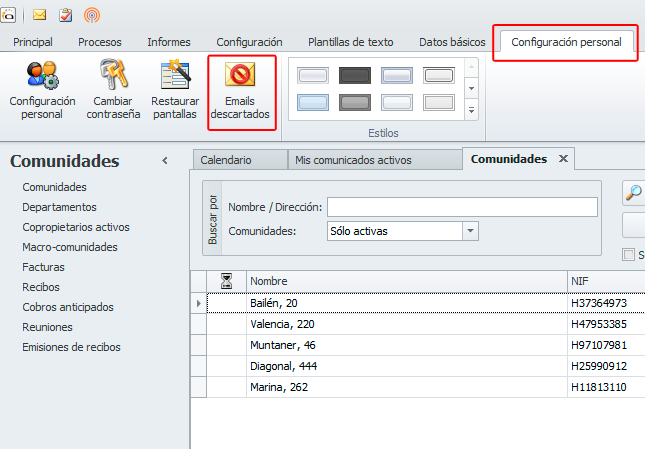The width and height of the screenshot is (645, 449).
Task: Open Cobros anticipados in the side navigation
Action: [x=68, y=307]
